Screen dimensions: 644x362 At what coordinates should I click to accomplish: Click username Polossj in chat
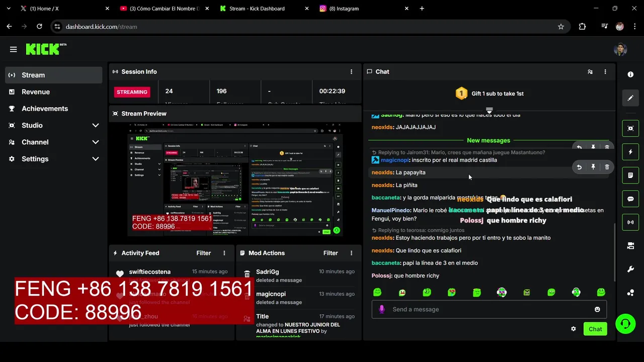click(x=382, y=276)
